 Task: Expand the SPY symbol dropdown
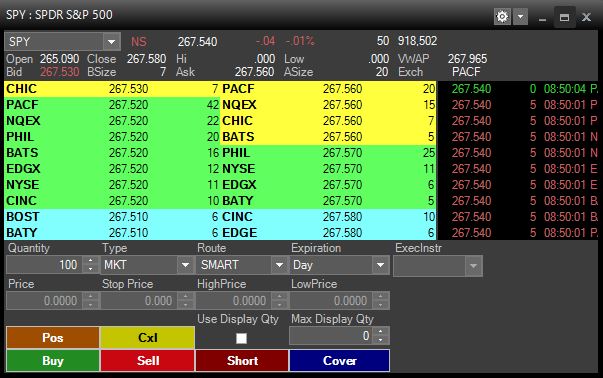112,42
